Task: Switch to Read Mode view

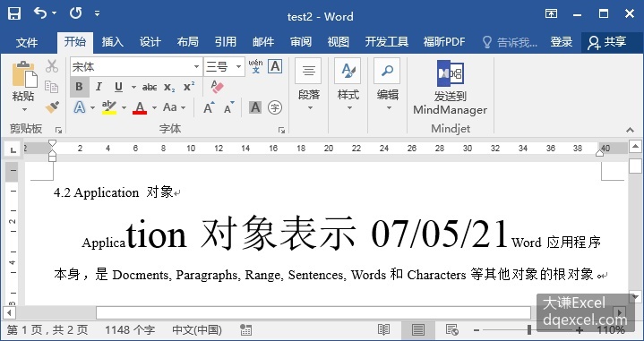Action: click(x=383, y=329)
